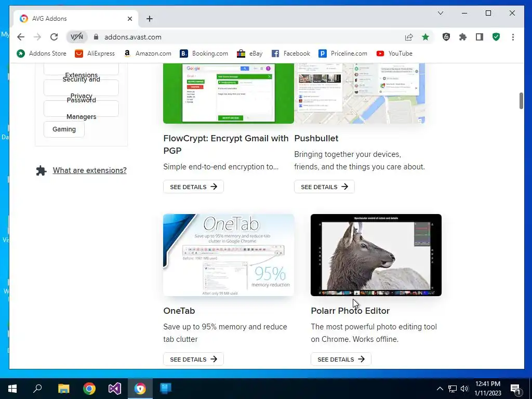532x399 pixels.
Task: Switch to AVG Secure Browser taskbar icon
Action: pyautogui.click(x=140, y=389)
